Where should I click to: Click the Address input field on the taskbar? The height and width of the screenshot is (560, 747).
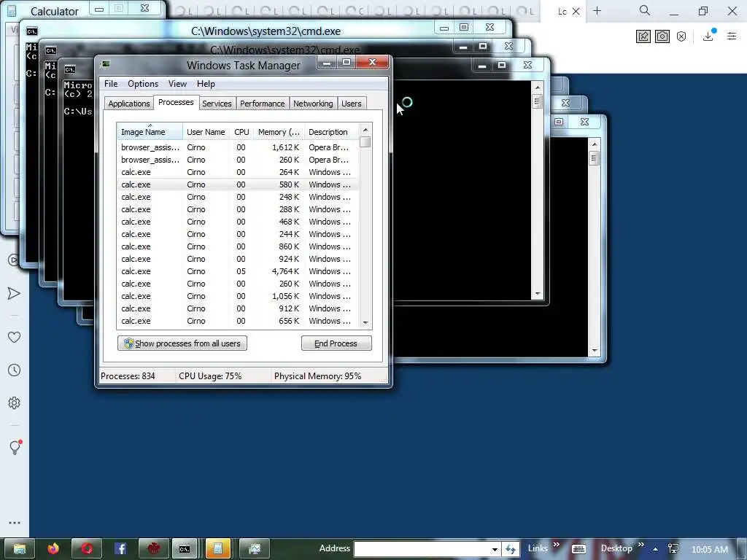point(422,549)
